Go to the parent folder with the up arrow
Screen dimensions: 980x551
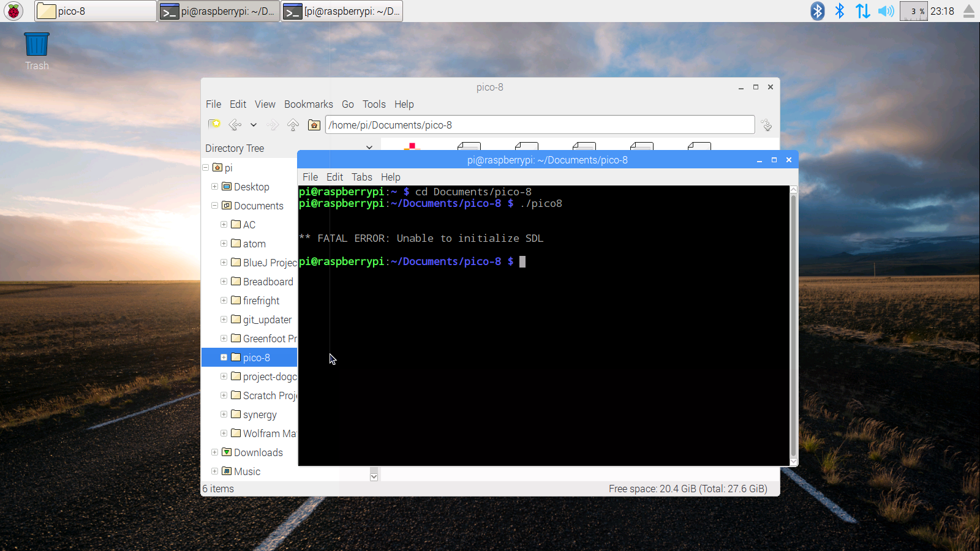click(x=293, y=125)
